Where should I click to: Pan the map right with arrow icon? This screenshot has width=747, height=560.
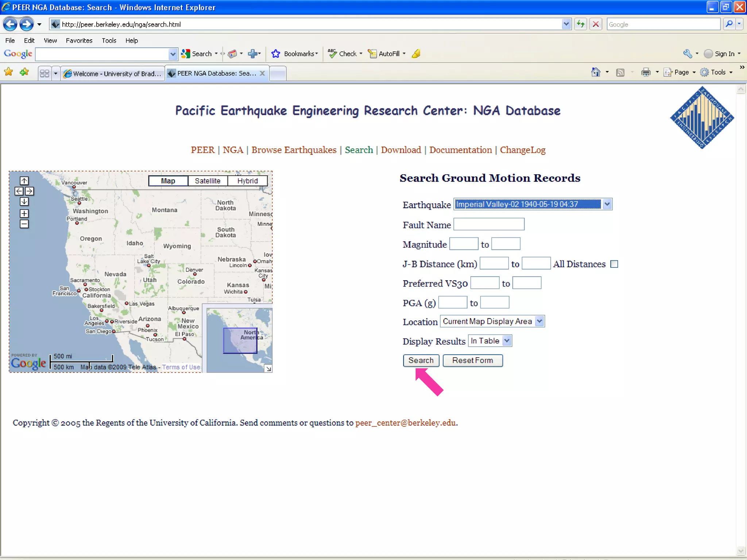[30, 191]
